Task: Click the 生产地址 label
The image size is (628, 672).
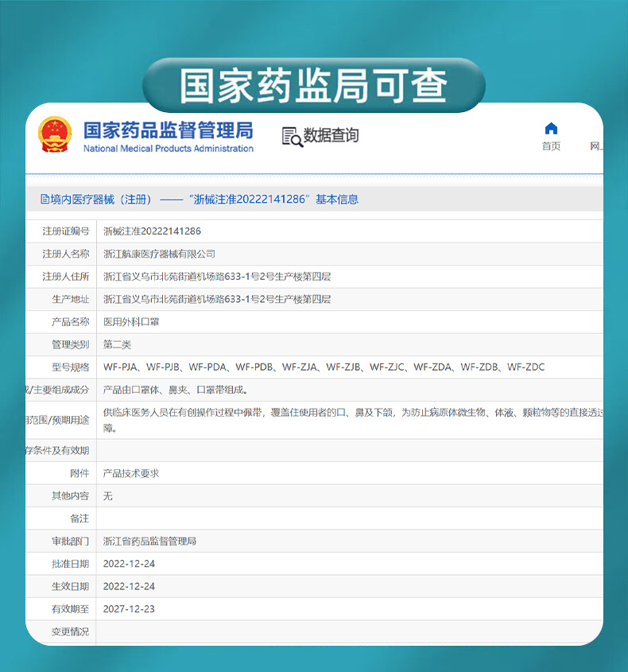Action: (70, 299)
